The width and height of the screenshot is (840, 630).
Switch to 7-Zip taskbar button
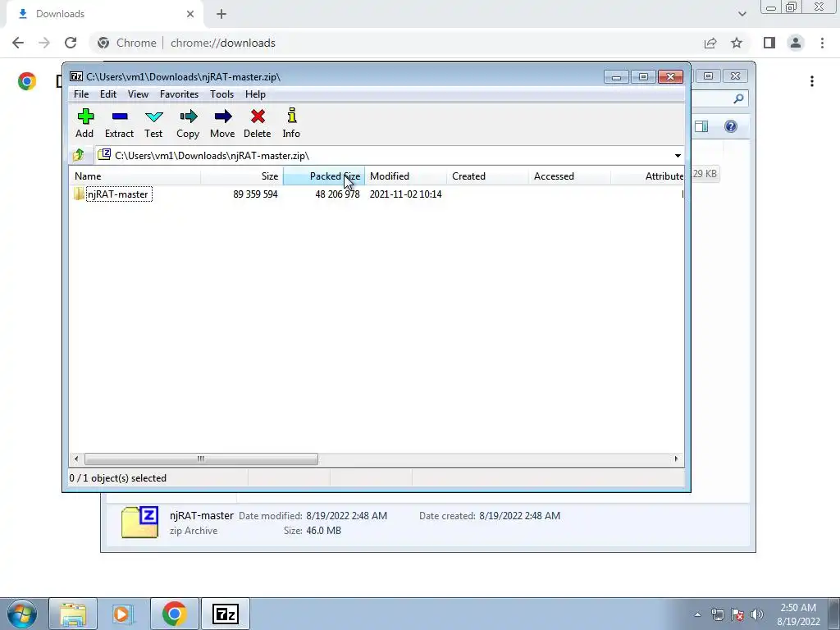(225, 614)
